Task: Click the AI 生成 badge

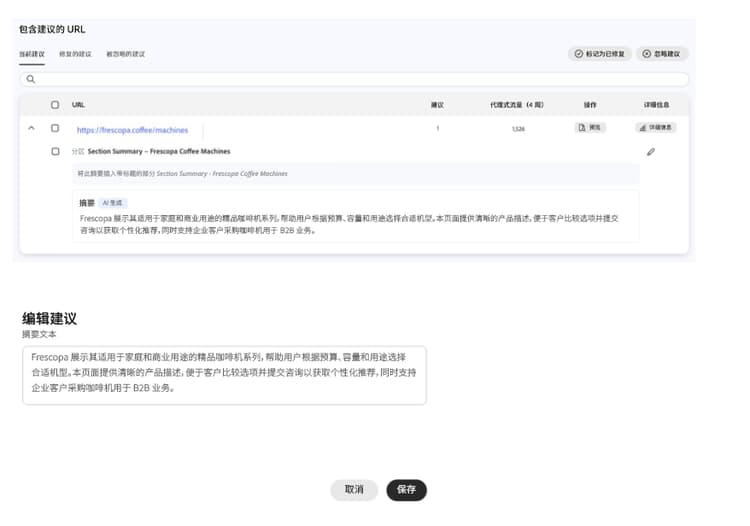Action: (x=112, y=203)
